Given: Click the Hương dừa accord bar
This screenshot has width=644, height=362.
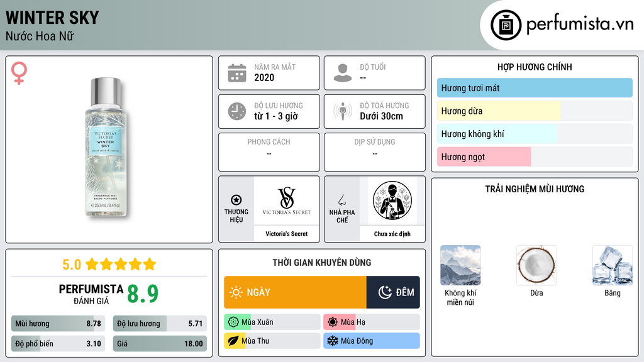Looking at the screenshot, I should 535,111.
